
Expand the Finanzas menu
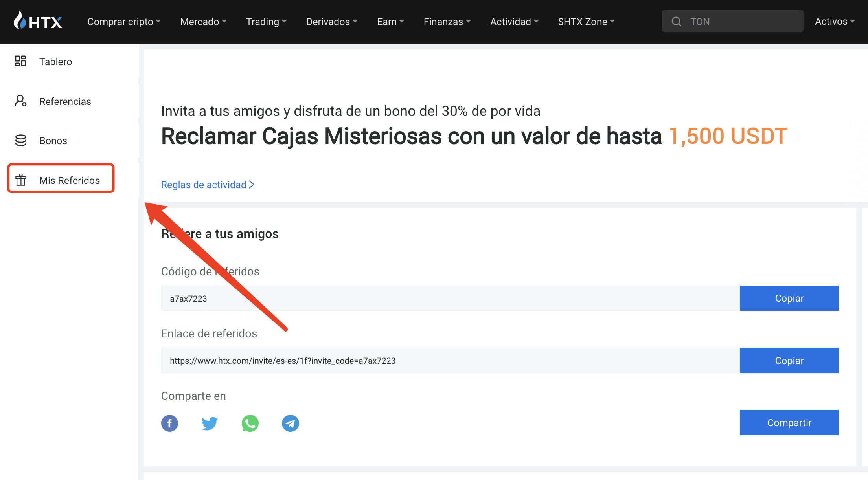[447, 22]
